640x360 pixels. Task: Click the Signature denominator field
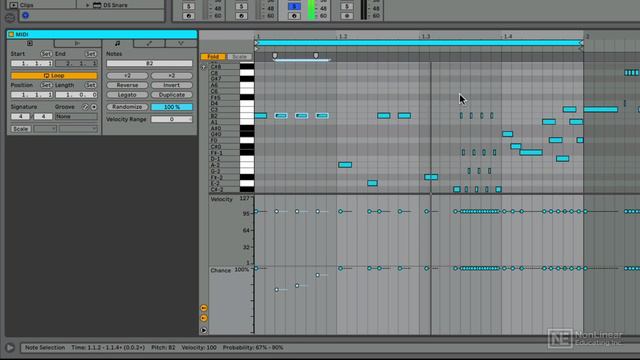point(43,116)
